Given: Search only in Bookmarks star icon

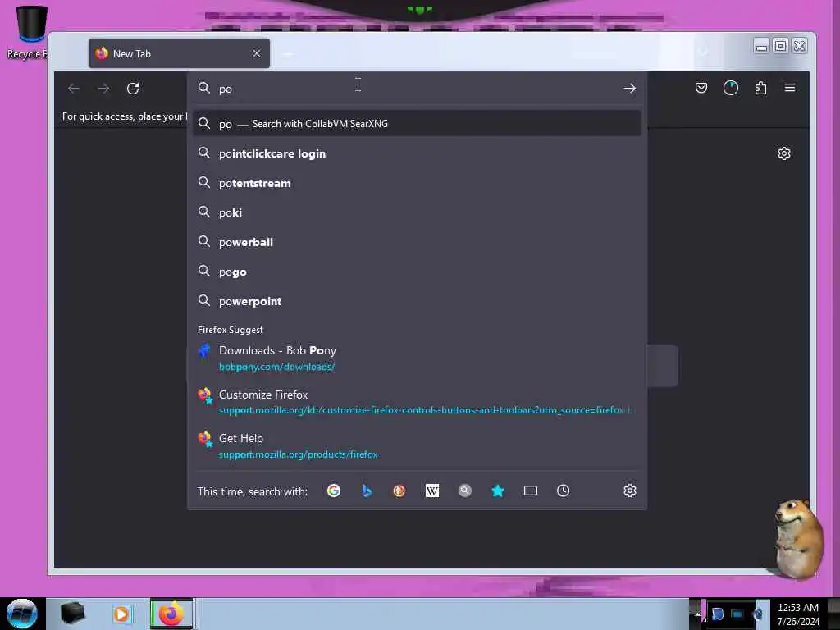Looking at the screenshot, I should click(498, 491).
